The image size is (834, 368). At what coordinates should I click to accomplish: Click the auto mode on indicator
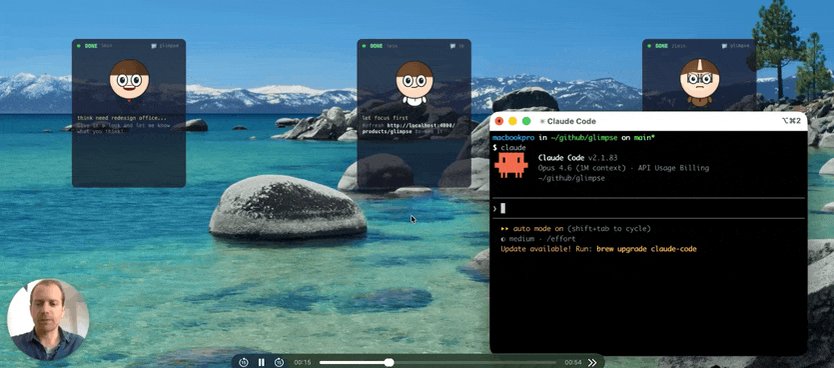point(576,229)
